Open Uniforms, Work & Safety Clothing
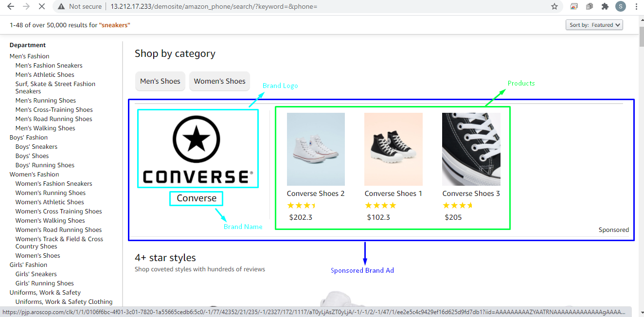644x317 pixels. 64,302
